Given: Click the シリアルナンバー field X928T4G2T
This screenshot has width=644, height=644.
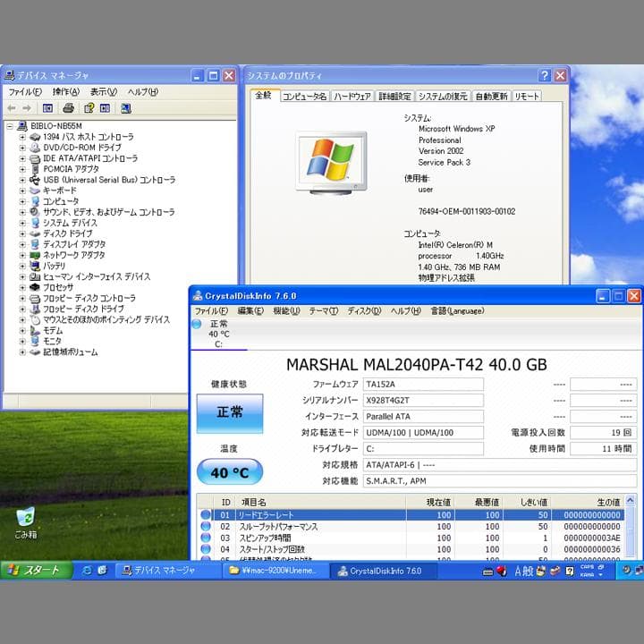Looking at the screenshot, I should click(423, 401).
